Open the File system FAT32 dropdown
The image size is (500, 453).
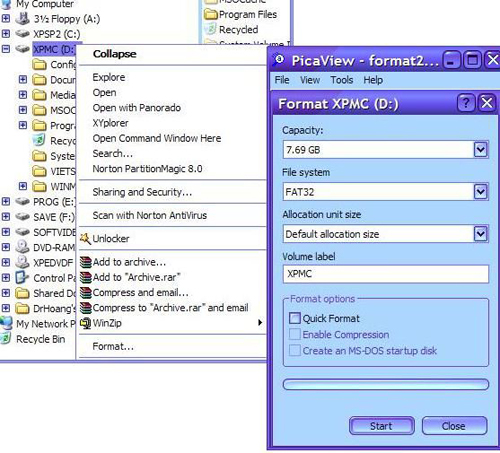point(480,192)
